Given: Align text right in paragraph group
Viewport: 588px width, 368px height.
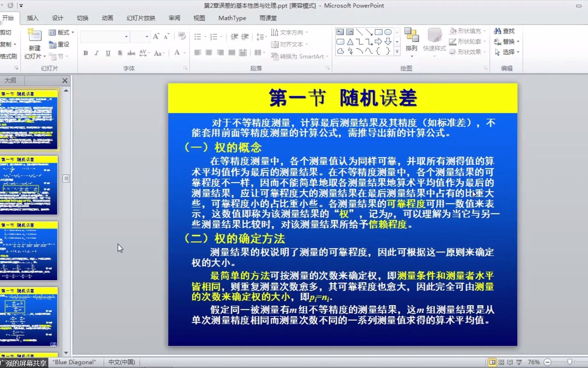Looking at the screenshot, I should [x=220, y=52].
